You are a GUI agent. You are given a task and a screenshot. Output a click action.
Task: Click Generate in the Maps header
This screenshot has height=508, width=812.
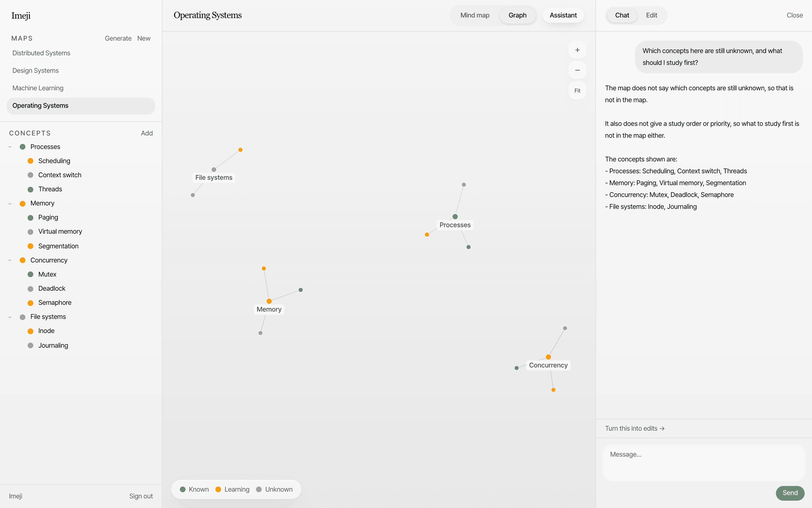pyautogui.click(x=118, y=38)
